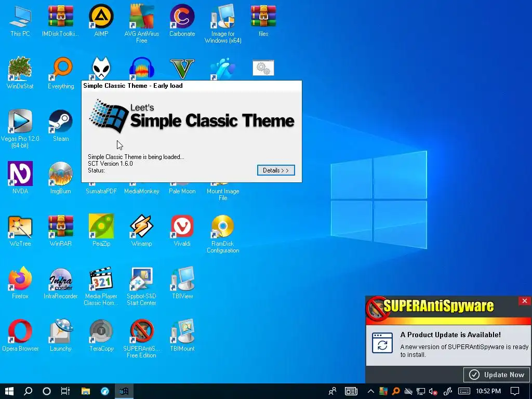The image size is (532, 399).
Task: Select the Steam shortcut icon
Action: 60,121
